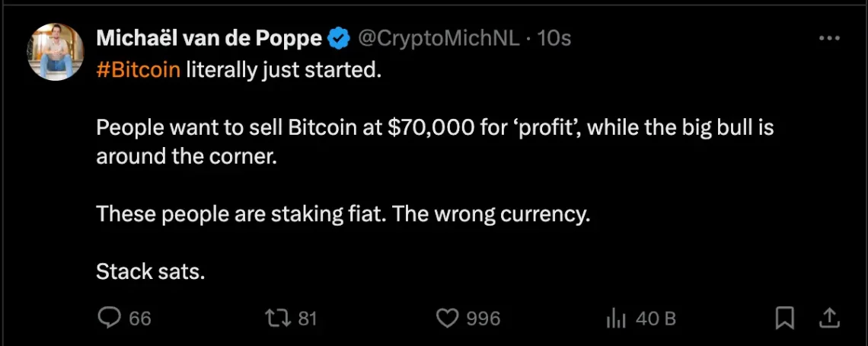Image resolution: width=868 pixels, height=346 pixels.
Task: Click the 81 reposts count
Action: pos(307,318)
